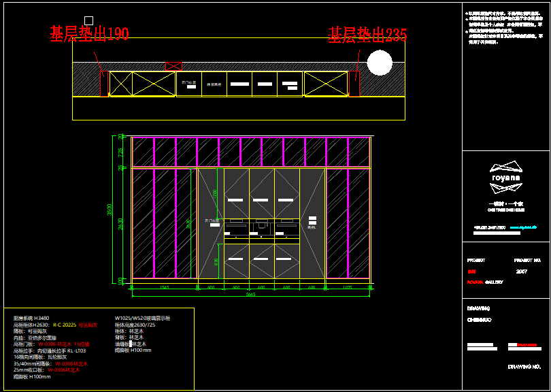
Task: Select the white circle in plan view
Action: (x=380, y=63)
